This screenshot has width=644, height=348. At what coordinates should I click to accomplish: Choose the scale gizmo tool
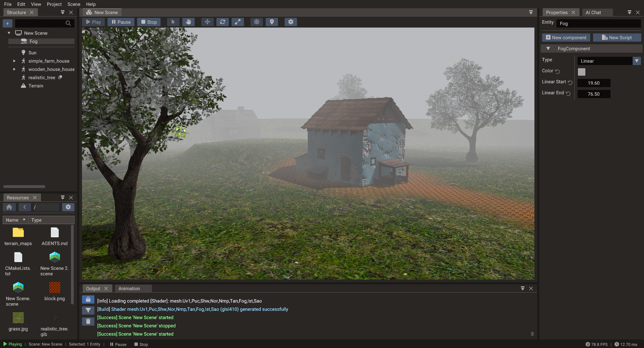point(238,22)
